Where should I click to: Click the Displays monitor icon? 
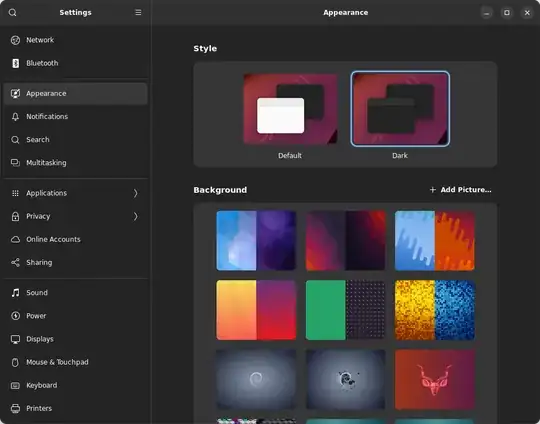[15, 339]
